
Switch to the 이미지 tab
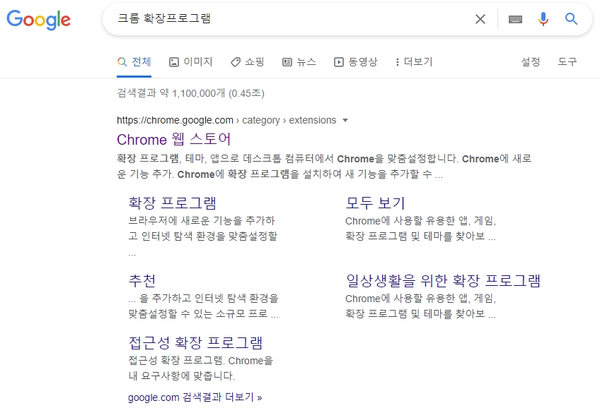coord(191,62)
